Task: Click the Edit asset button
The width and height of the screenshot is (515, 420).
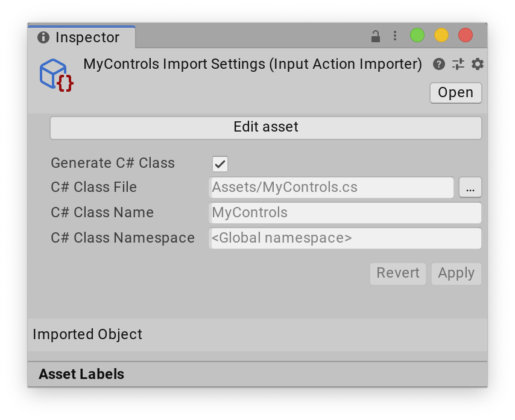Action: (266, 127)
